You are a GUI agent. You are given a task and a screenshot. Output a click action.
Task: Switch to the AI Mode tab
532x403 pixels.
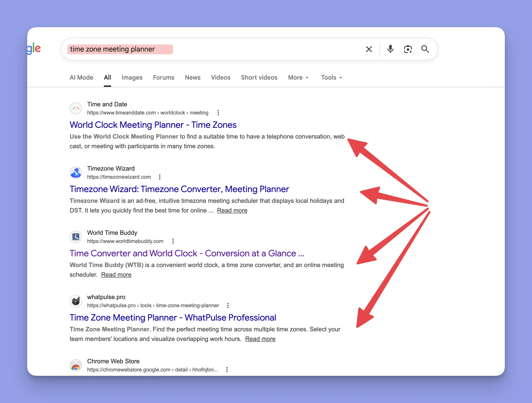coord(81,78)
